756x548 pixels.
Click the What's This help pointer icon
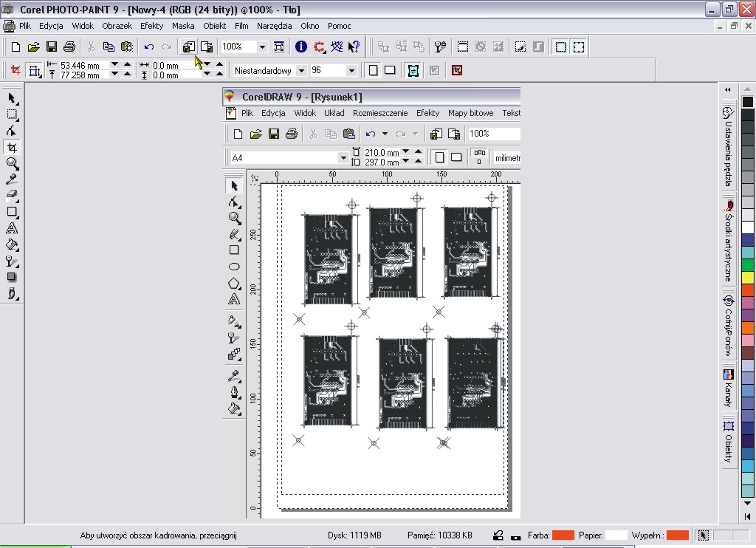coord(354,47)
